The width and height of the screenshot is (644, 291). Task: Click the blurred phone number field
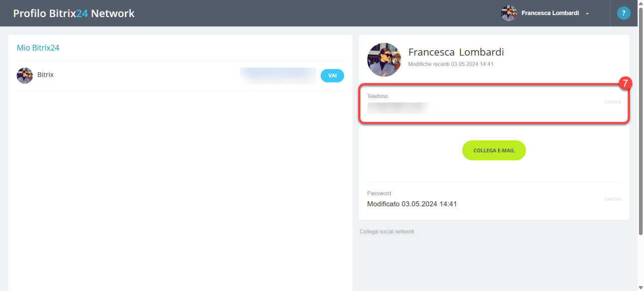tap(397, 108)
